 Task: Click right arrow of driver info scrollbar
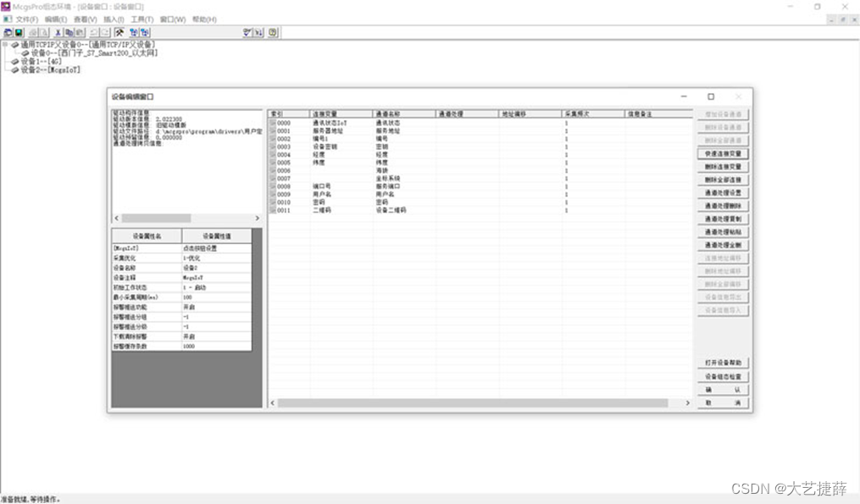(258, 219)
